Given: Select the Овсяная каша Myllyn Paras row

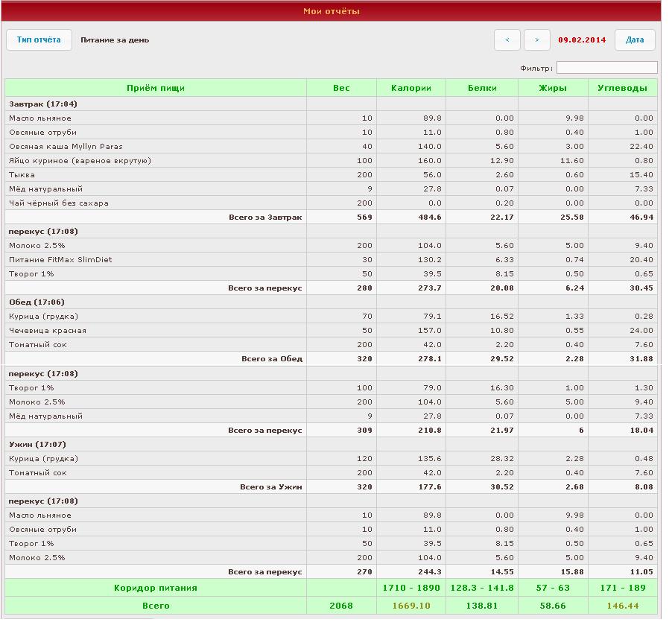Looking at the screenshot, I should click(331, 147).
